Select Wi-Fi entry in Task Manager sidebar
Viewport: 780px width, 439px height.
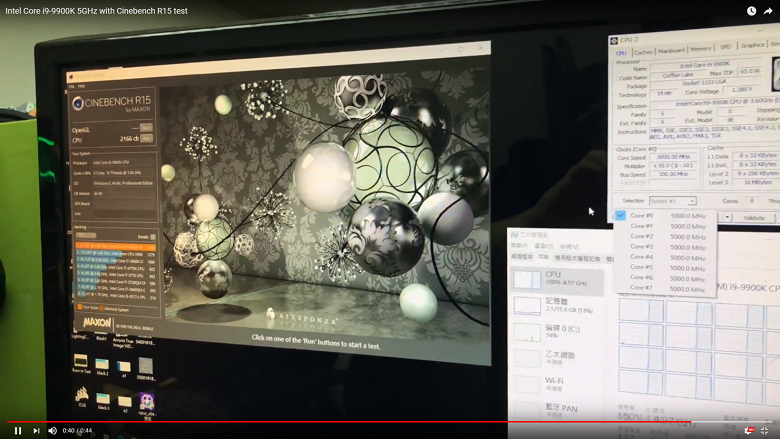pyautogui.click(x=557, y=384)
